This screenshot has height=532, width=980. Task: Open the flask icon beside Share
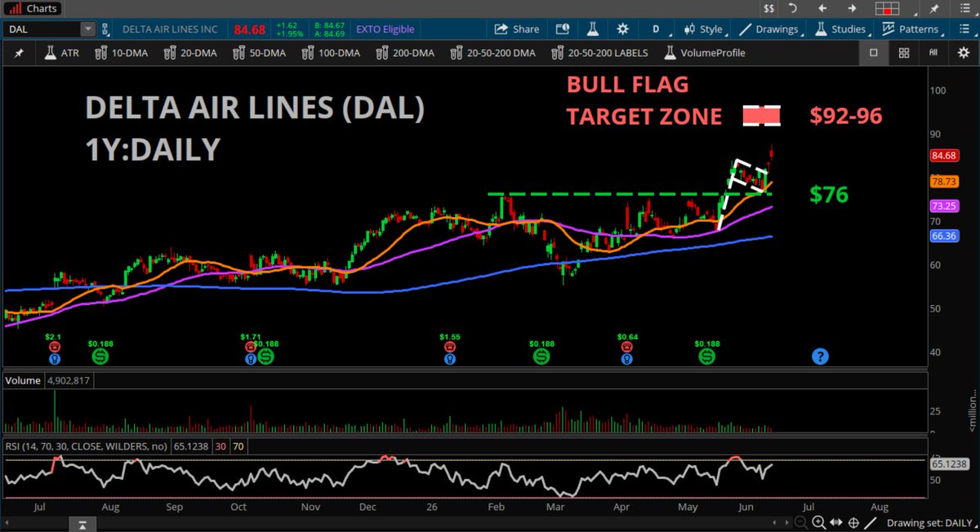click(594, 29)
